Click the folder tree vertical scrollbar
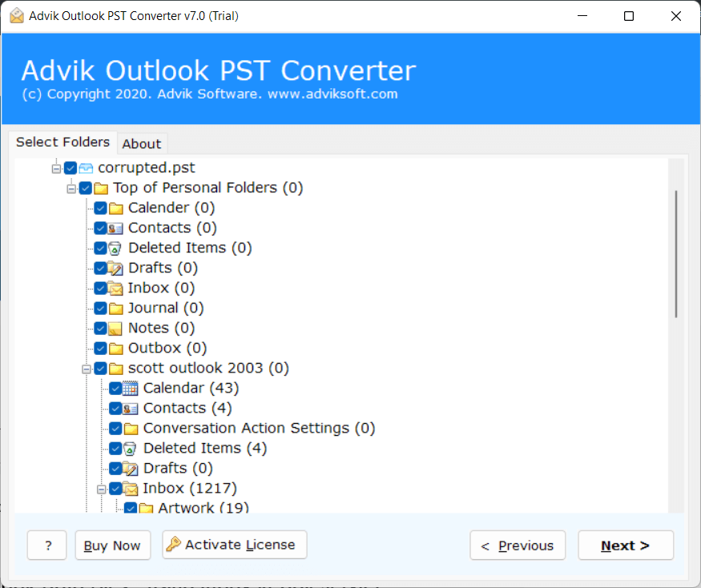The image size is (701, 588). coord(676,255)
